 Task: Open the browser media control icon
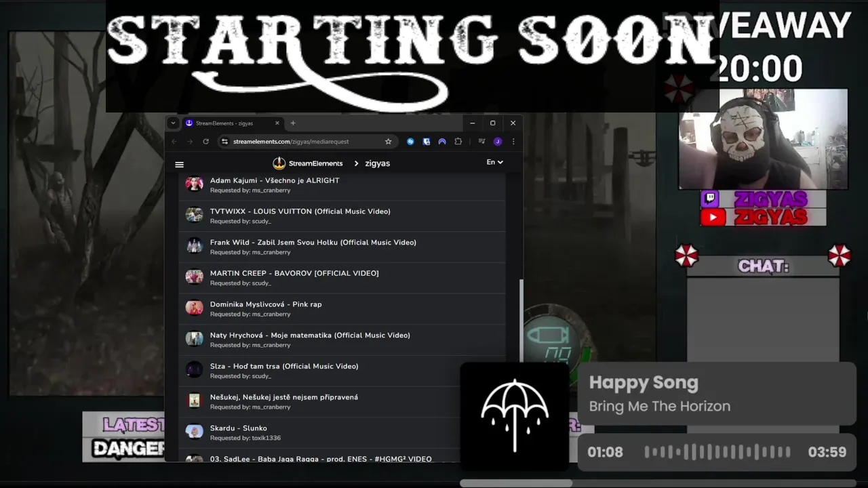coord(481,142)
